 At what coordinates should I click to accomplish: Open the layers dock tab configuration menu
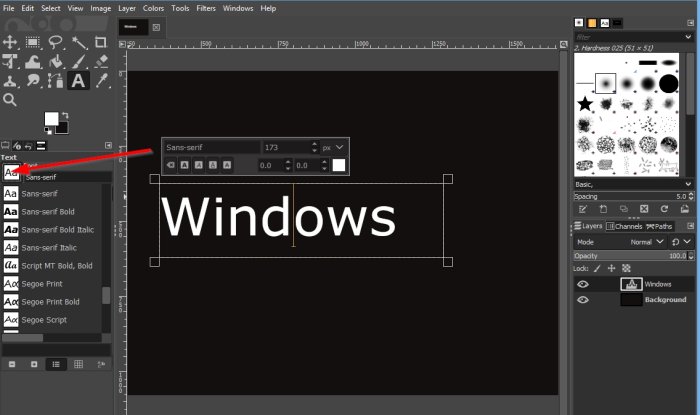pos(691,226)
